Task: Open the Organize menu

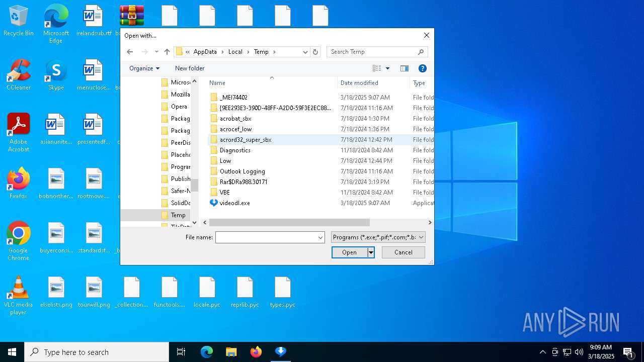Action: [144, 68]
